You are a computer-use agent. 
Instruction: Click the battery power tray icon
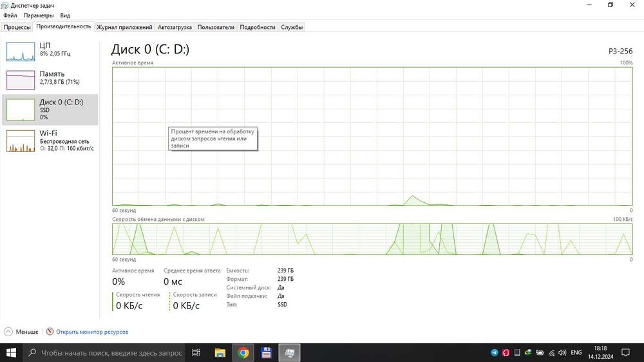click(540, 352)
